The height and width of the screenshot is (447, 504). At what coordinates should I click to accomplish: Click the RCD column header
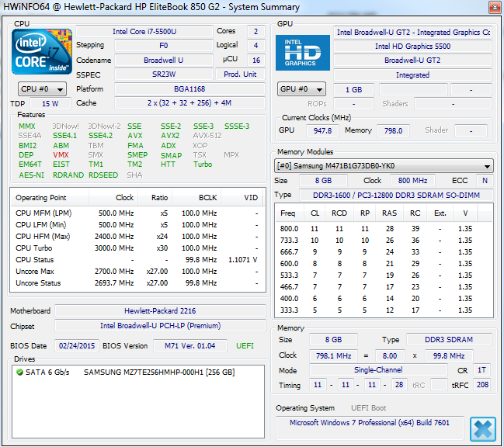pos(339,213)
